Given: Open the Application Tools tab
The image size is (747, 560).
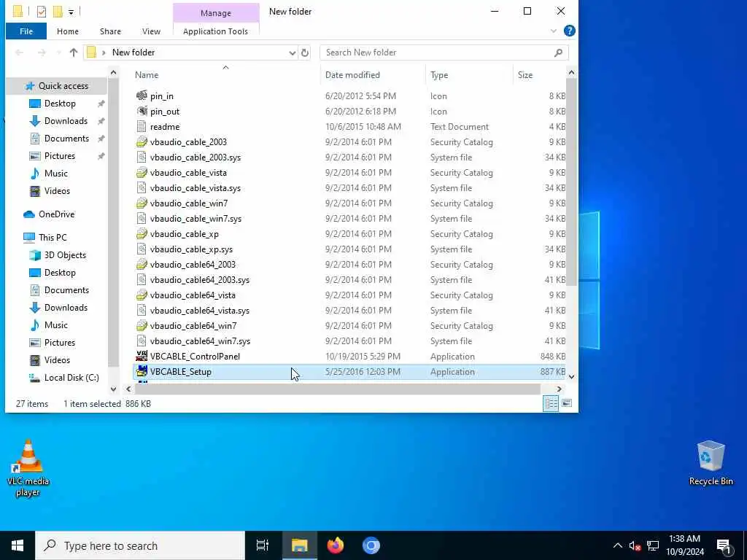Looking at the screenshot, I should click(215, 31).
